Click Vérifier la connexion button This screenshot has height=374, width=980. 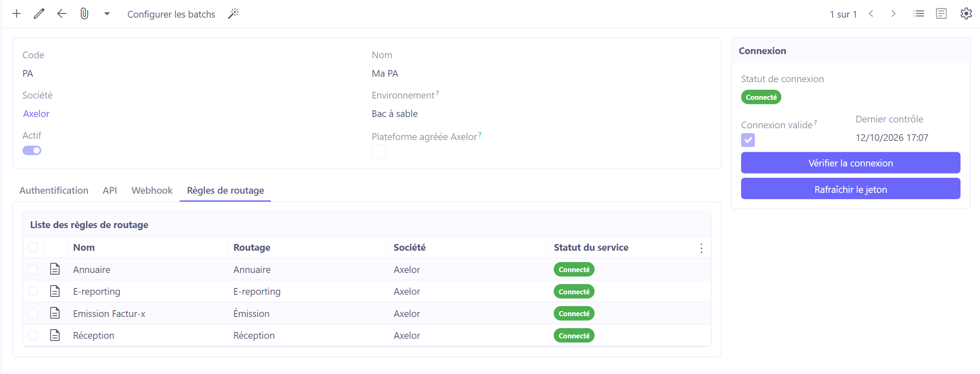coord(850,163)
